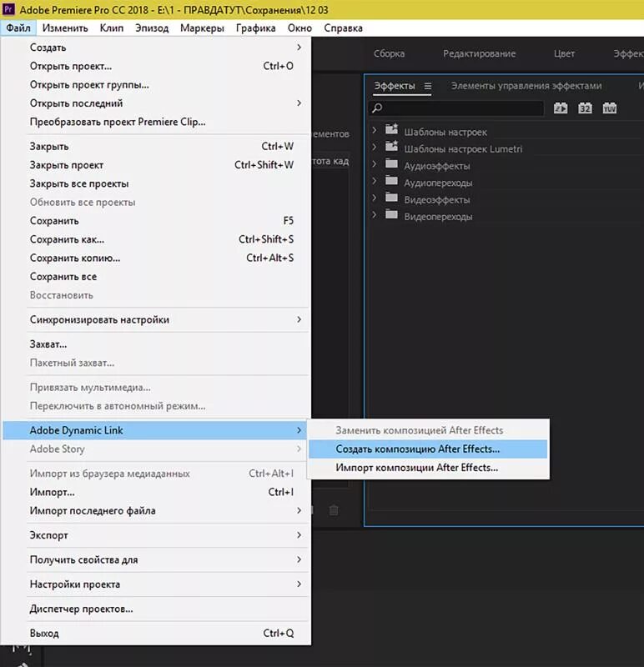Open the Эпизод menu

(x=152, y=28)
